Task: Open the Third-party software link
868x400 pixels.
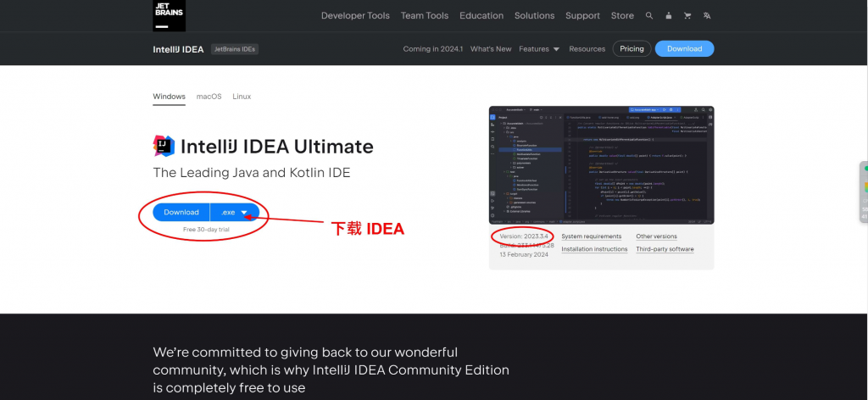Action: [x=665, y=249]
